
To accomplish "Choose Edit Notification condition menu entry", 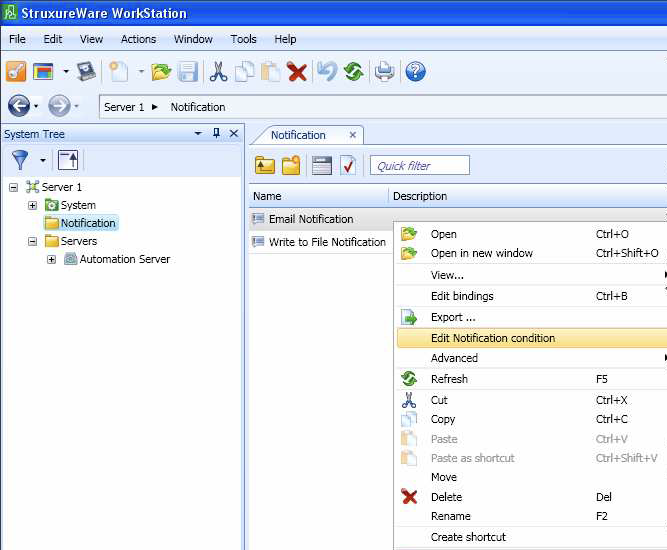I will point(532,338).
